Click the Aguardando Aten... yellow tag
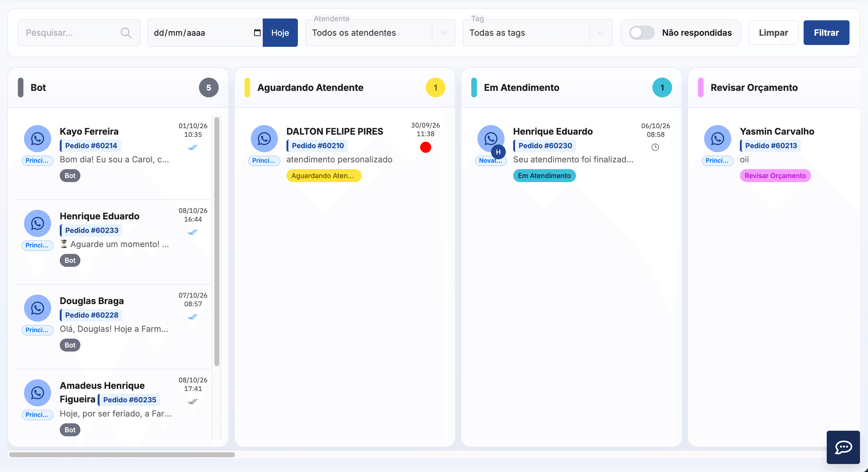 [x=324, y=176]
